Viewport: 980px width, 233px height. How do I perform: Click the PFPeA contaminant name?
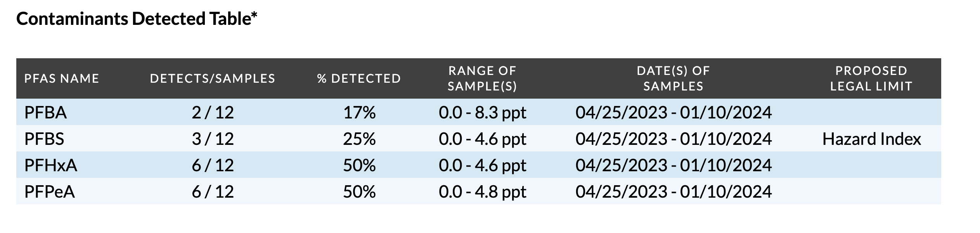(50, 192)
